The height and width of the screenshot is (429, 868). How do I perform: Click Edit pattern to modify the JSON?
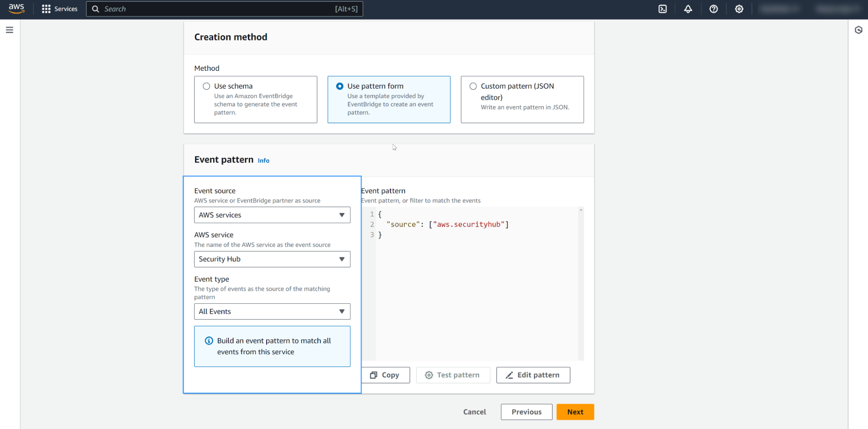pyautogui.click(x=533, y=375)
